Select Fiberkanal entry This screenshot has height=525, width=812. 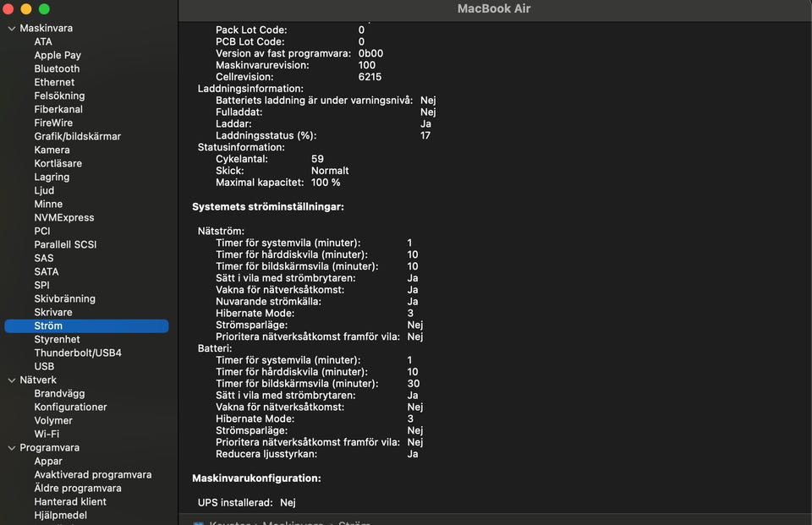pyautogui.click(x=58, y=109)
